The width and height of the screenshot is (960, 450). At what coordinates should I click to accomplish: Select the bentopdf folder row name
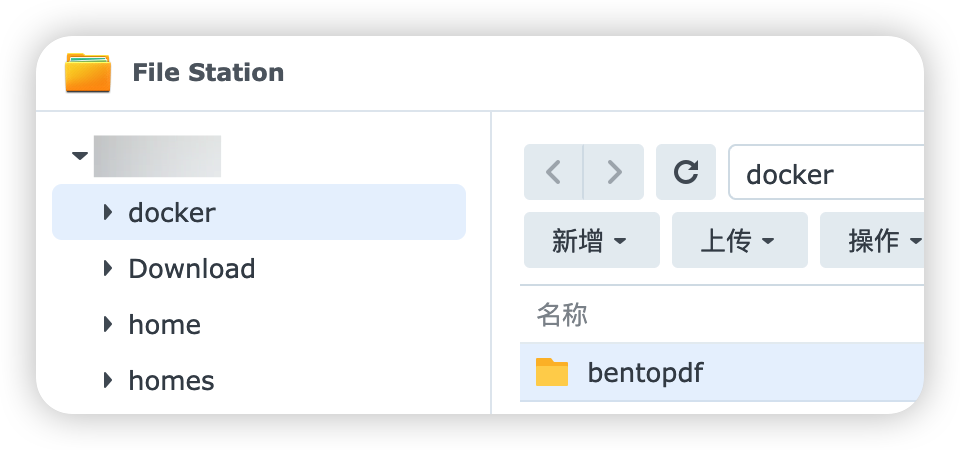pos(646,373)
